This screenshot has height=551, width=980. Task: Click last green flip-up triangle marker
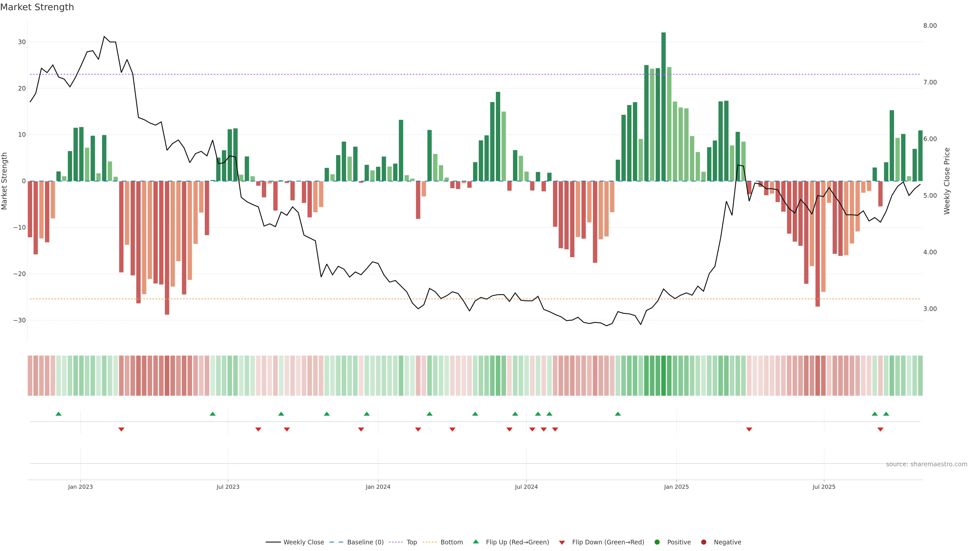(886, 414)
